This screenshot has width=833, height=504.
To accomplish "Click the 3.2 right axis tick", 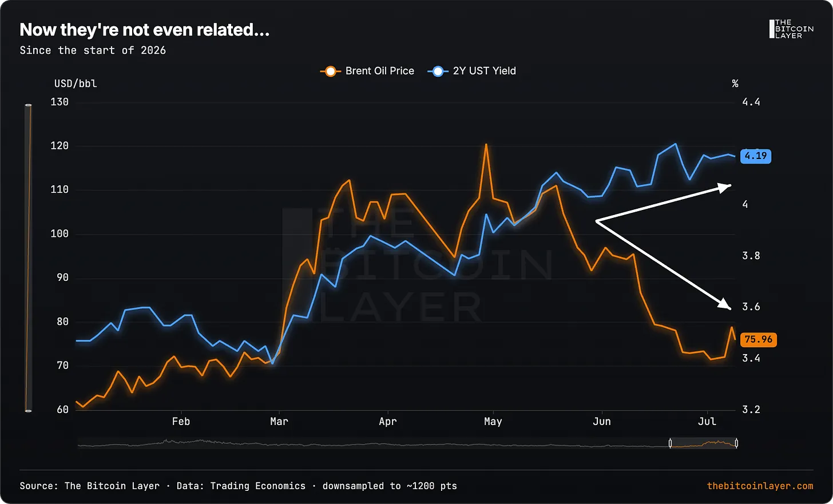I will coord(751,409).
